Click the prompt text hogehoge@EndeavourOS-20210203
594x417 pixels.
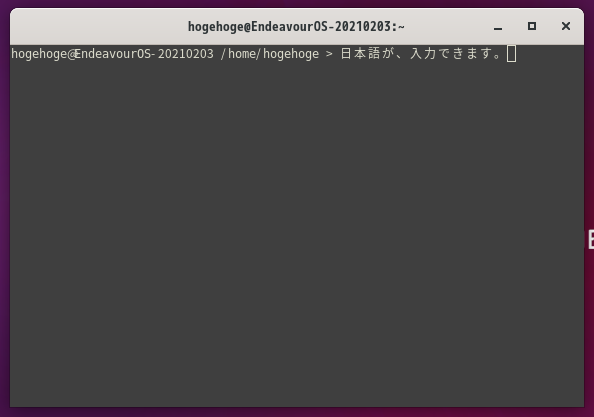[x=113, y=54]
